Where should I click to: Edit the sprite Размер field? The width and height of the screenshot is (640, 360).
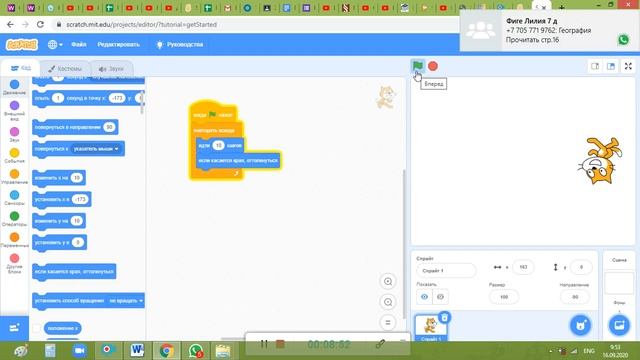[x=504, y=297]
